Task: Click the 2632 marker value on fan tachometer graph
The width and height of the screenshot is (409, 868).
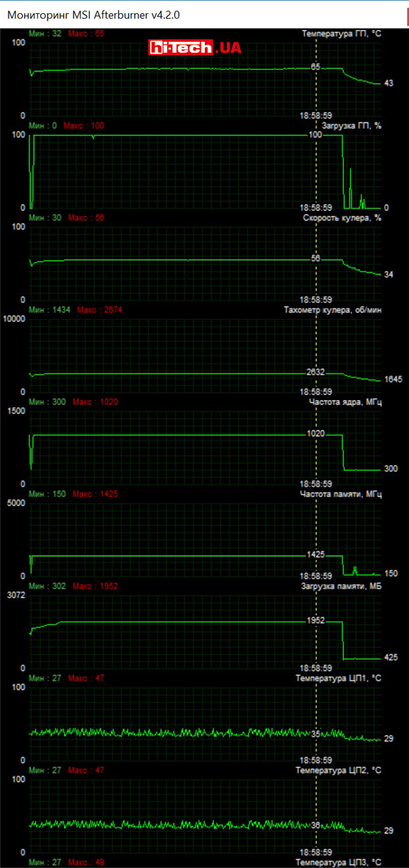Action: [315, 371]
